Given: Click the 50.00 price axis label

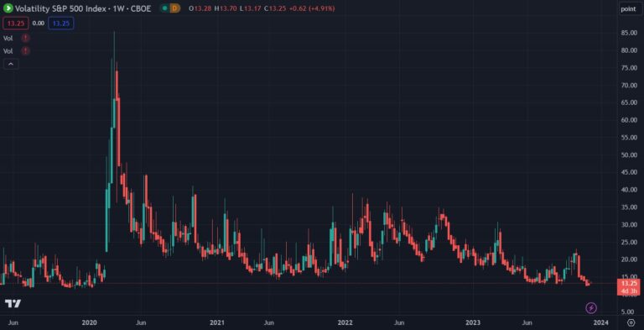Looking at the screenshot, I should click(629, 155).
